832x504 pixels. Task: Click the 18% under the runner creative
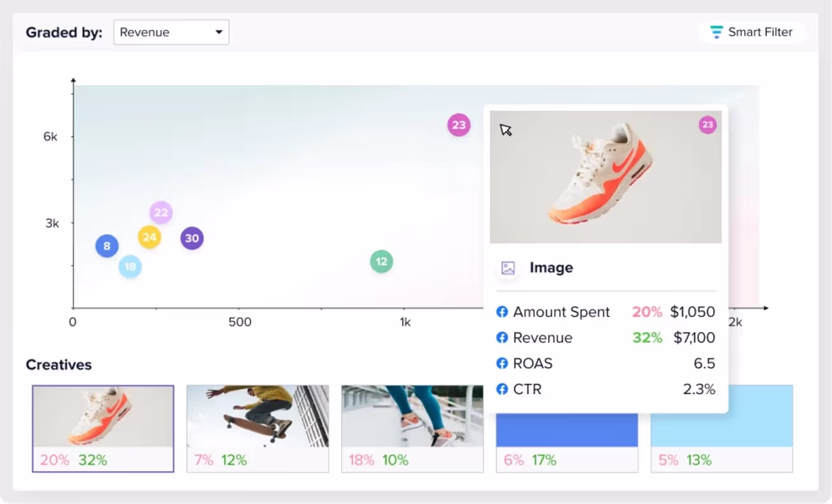pyautogui.click(x=361, y=460)
